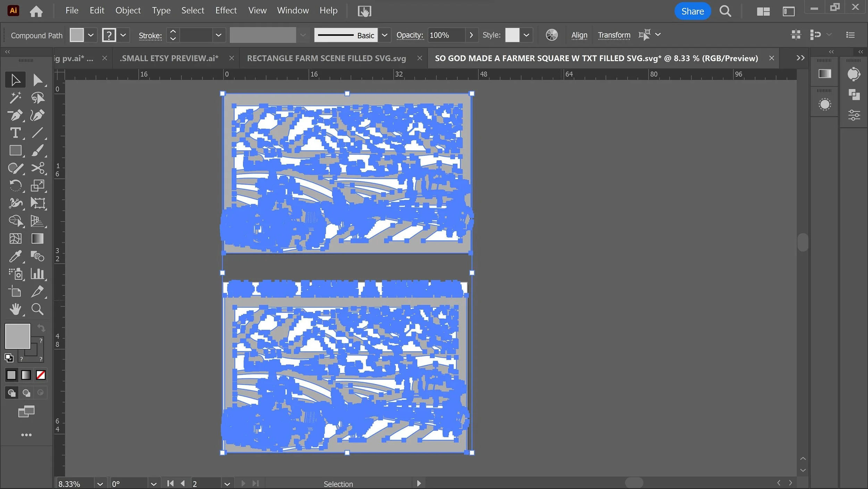Set paint mode to None

[41, 375]
